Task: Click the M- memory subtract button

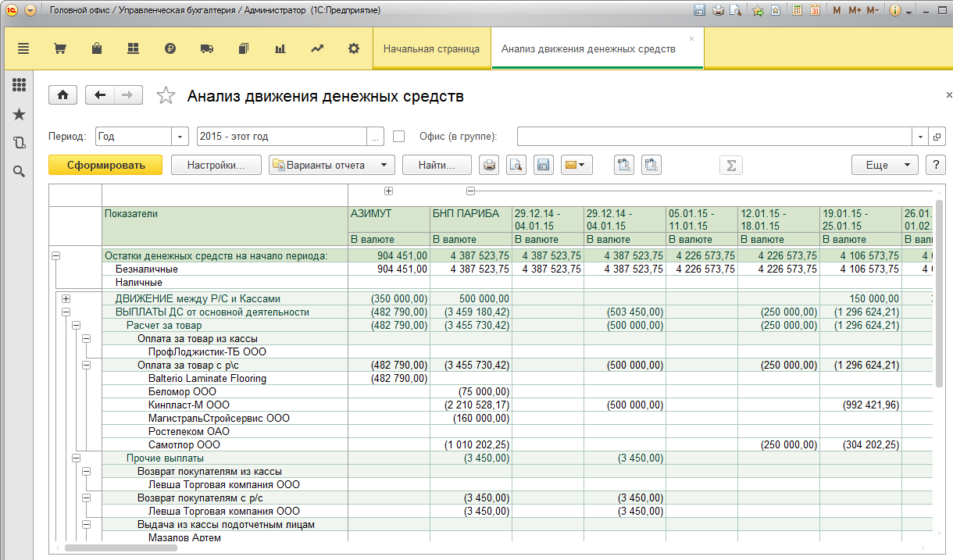Action: [873, 10]
